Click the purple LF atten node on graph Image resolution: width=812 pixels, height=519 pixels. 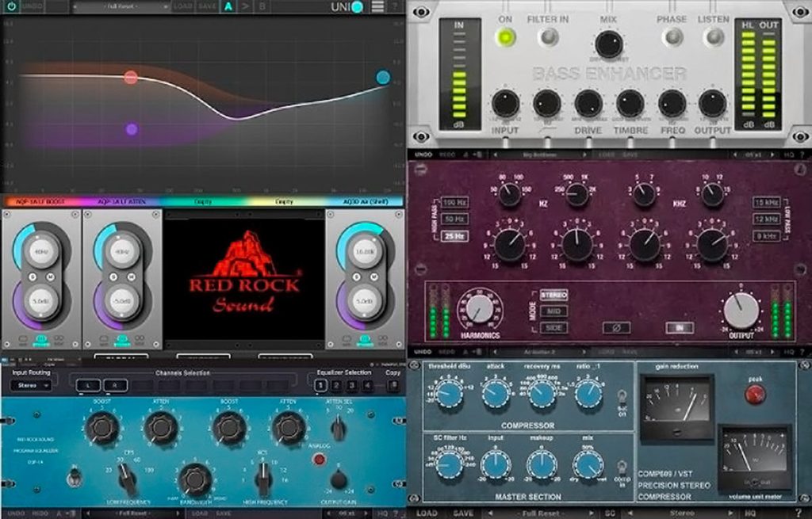click(132, 129)
